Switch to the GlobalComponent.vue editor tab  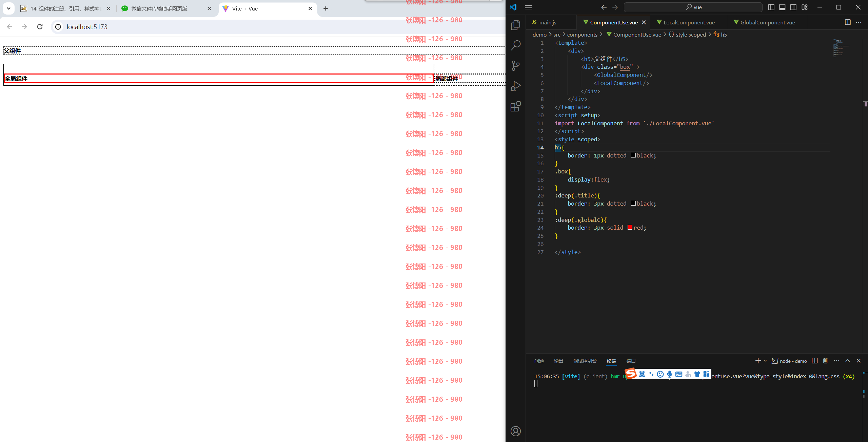(767, 22)
